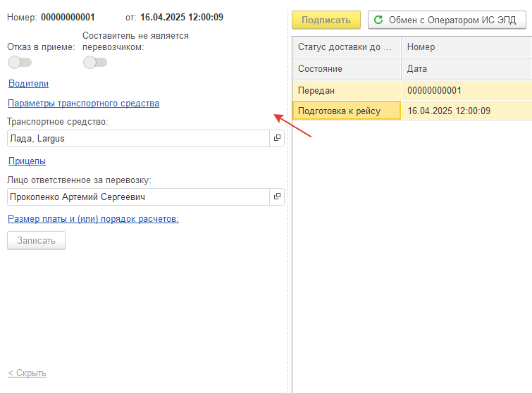This screenshot has height=393, width=532.
Task: Open the Транспортное средство record icon
Action: pyautogui.click(x=277, y=138)
